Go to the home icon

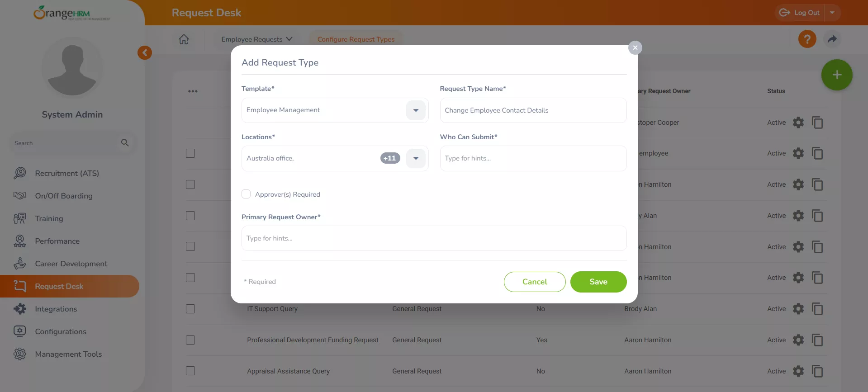[x=184, y=39]
